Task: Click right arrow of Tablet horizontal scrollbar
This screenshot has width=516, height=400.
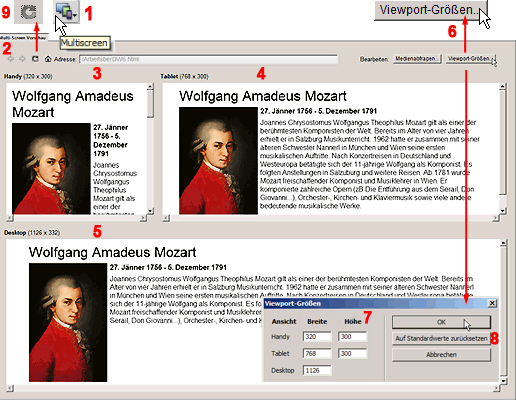Action: (496, 218)
